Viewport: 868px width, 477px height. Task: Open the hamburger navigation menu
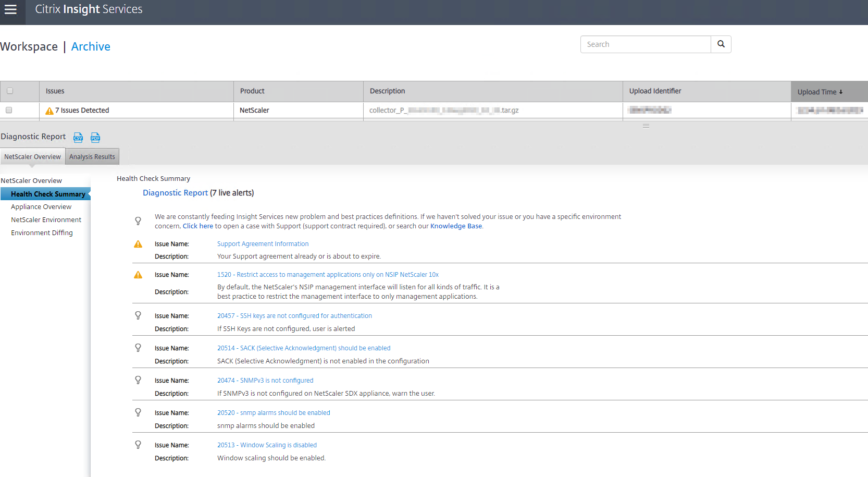tap(11, 9)
